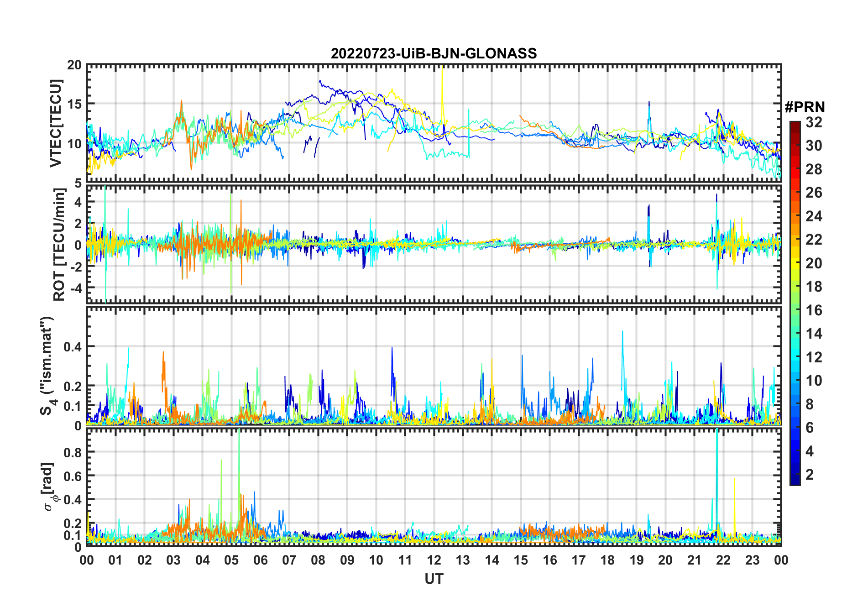
Task: Click the PRN colorbar strip
Action: (795, 303)
